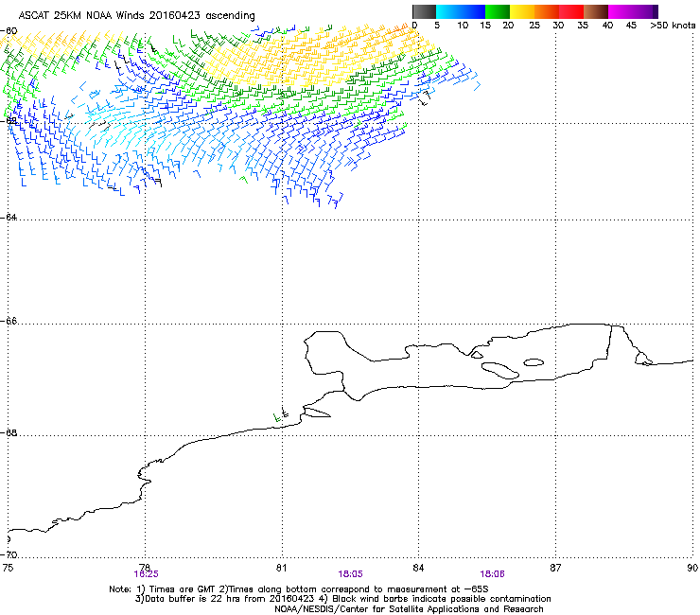Click the "84" longitude axis label
Screen dimensions: 700x615
[418, 568]
